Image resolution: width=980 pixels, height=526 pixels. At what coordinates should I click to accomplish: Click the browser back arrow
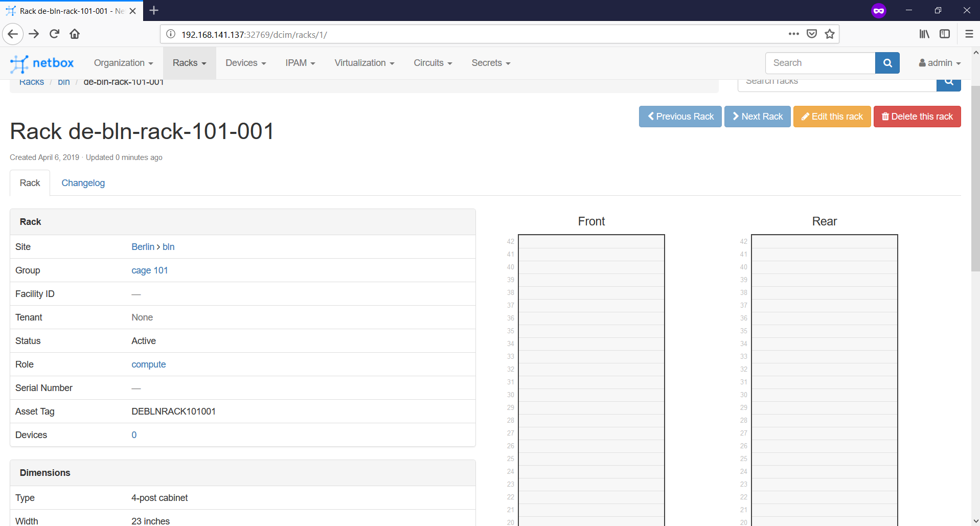pos(13,34)
